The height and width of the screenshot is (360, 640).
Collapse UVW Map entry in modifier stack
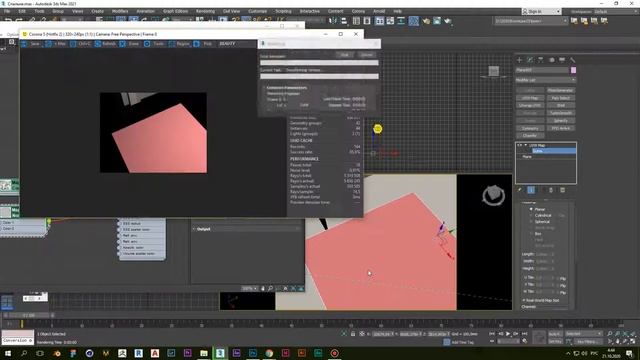click(x=525, y=145)
